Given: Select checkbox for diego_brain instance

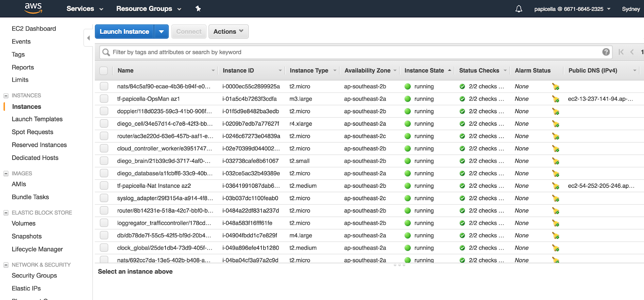Looking at the screenshot, I should pos(104,161).
